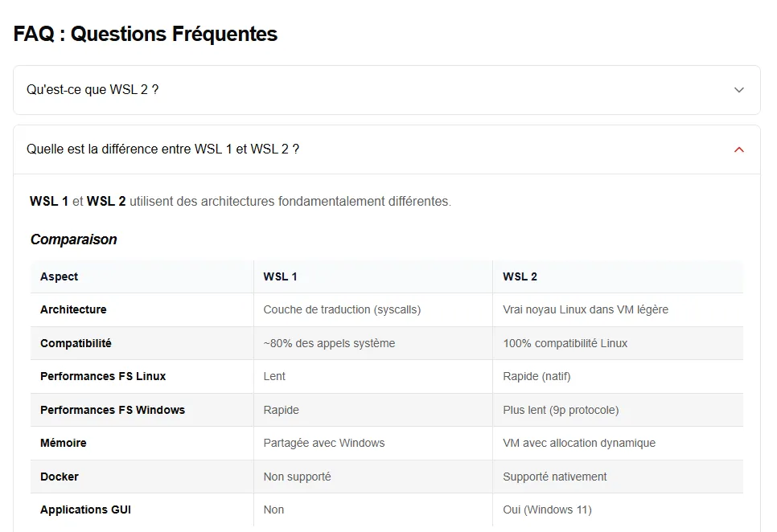Screen dimensions: 777x532
Task: Click the Docker row label
Action: click(60, 477)
